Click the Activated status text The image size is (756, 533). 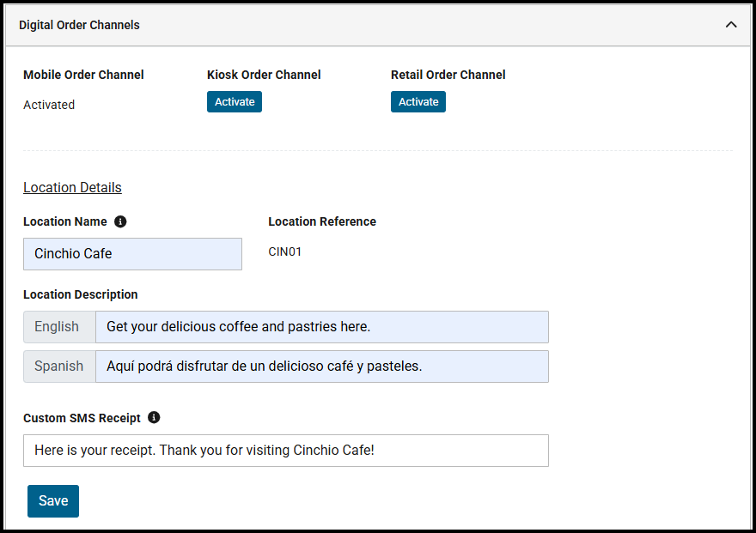(49, 105)
